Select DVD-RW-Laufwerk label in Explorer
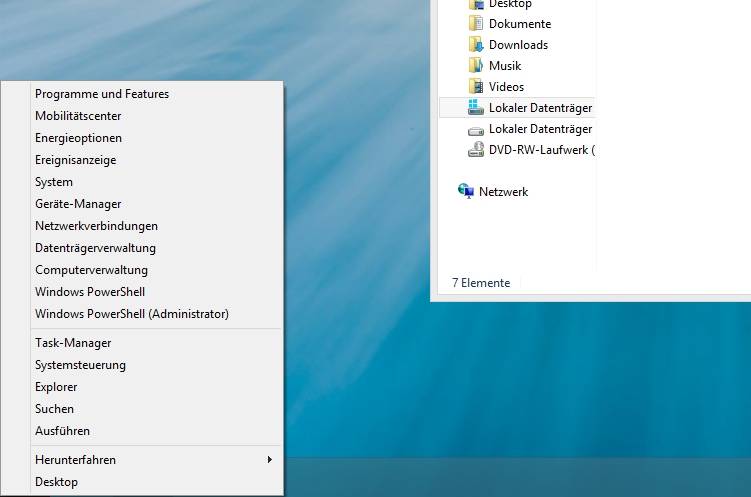The width and height of the screenshot is (751, 497). 541,150
